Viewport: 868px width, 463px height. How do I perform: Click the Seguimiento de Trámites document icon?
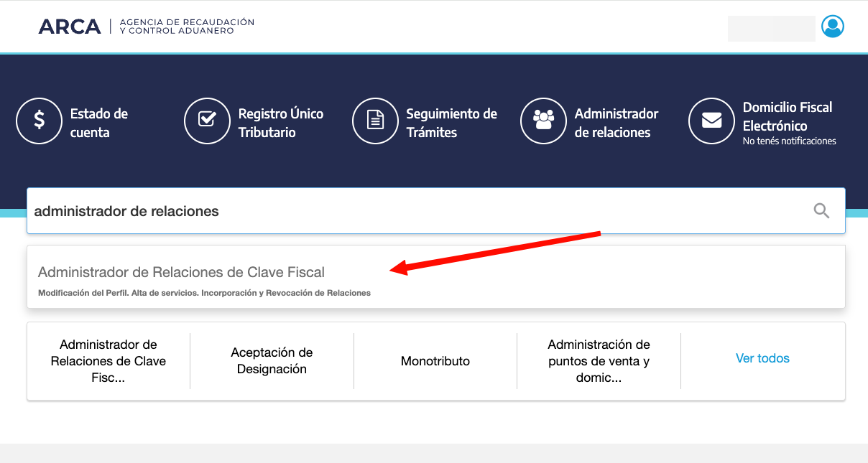[x=375, y=121]
